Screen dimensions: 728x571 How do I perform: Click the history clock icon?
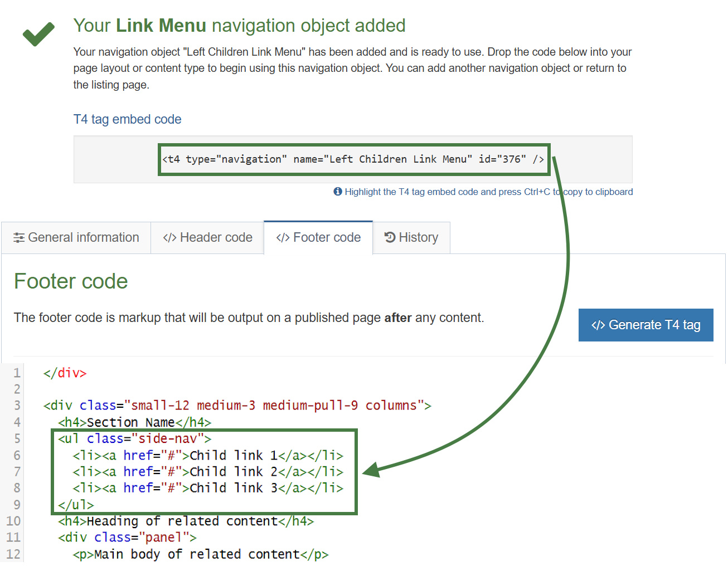click(x=389, y=237)
